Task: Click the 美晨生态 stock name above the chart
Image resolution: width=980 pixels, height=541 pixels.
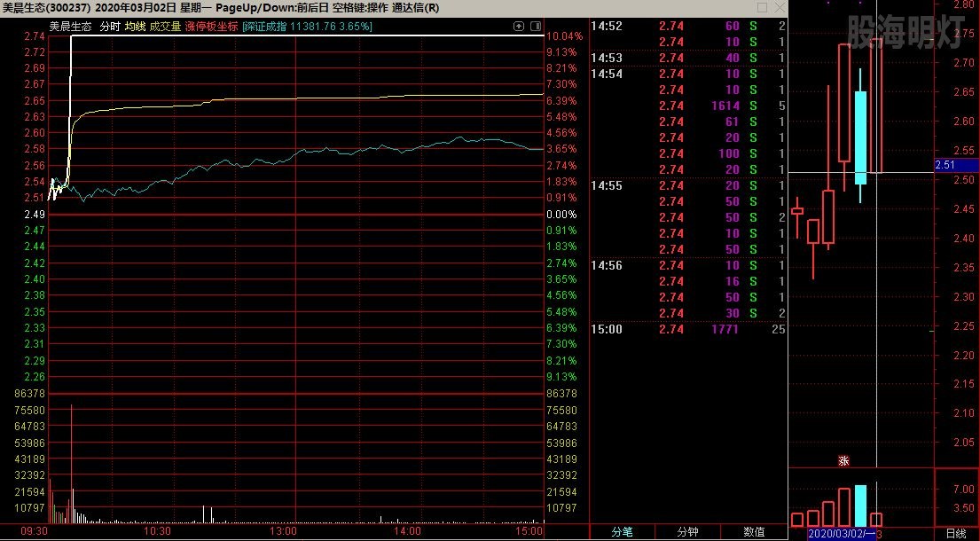Action: (71, 27)
